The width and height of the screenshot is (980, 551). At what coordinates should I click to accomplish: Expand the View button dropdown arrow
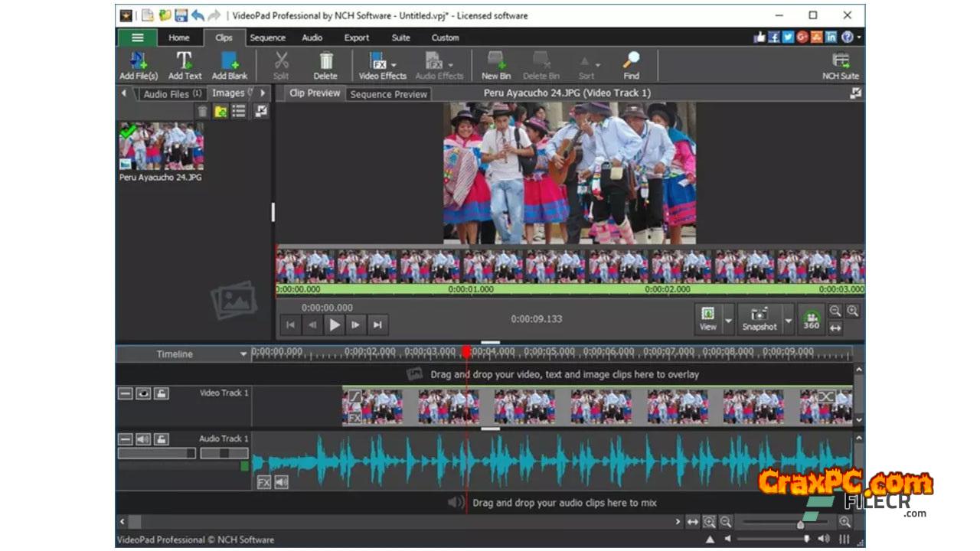point(728,320)
